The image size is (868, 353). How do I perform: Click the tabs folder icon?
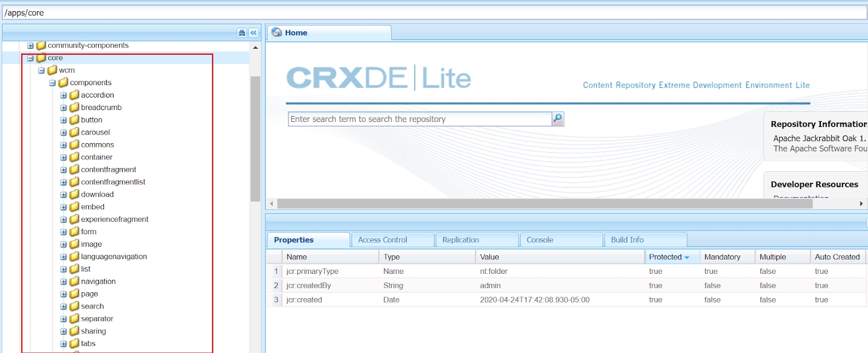(74, 343)
